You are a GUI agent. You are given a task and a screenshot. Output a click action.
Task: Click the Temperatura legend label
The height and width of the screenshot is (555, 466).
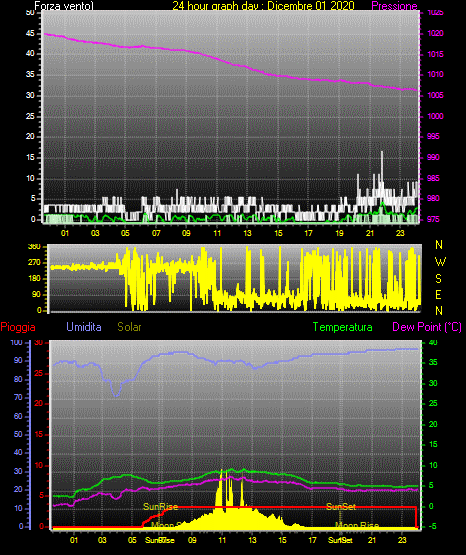342,327
